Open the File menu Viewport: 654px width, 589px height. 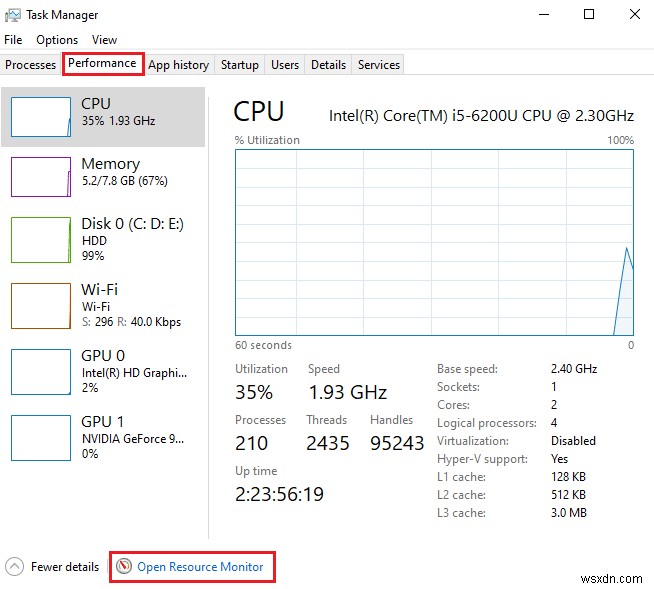(13, 40)
